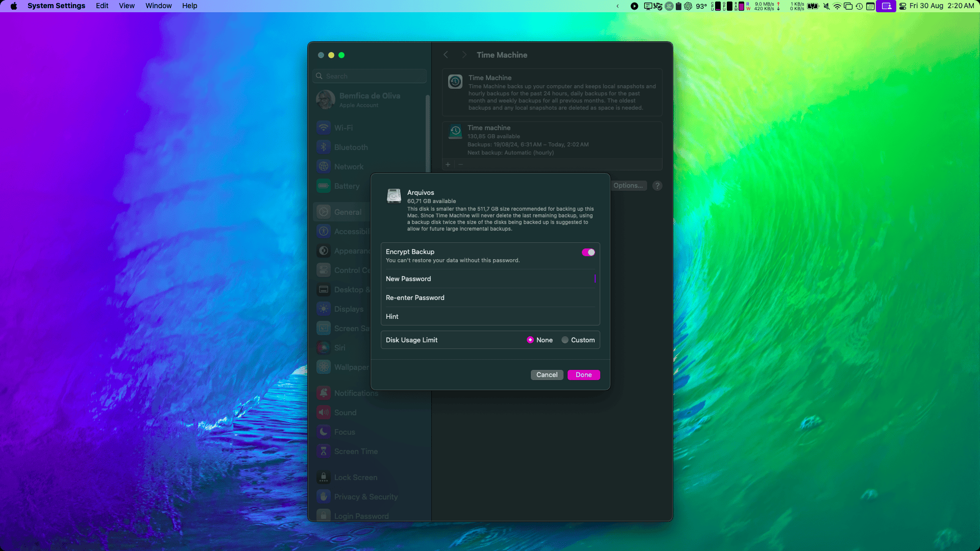Click the Battery settings icon
Screen dimensions: 980x551
(324, 186)
